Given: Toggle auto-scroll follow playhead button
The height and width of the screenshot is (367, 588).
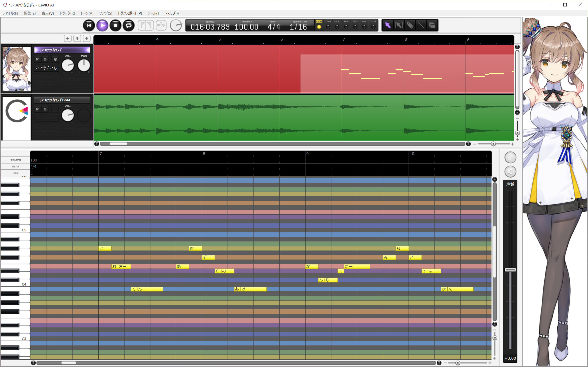Looking at the screenshot, I should (x=161, y=25).
